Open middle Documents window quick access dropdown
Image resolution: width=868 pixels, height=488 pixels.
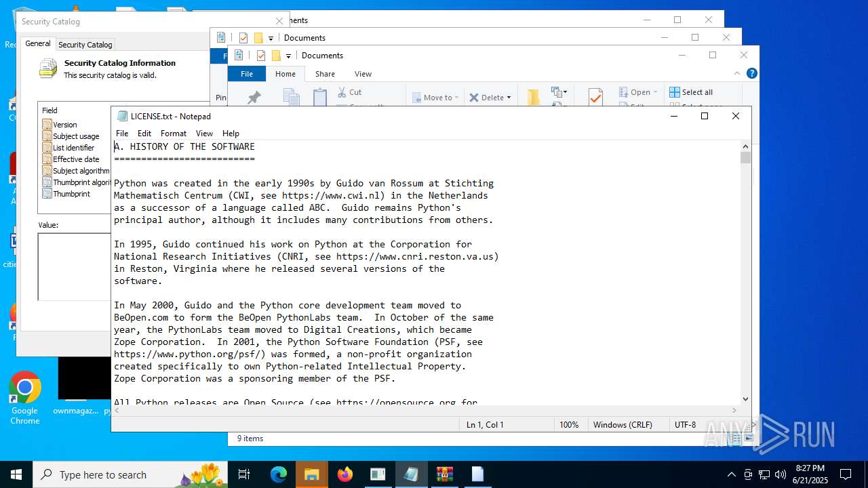[x=271, y=38]
